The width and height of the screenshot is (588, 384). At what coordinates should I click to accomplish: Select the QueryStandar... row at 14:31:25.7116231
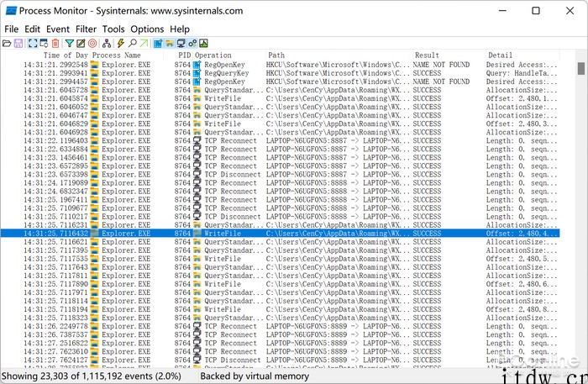click(x=280, y=225)
